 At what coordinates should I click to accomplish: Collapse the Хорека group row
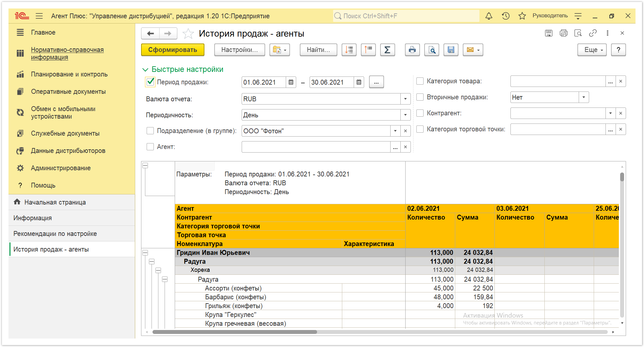[x=158, y=270]
